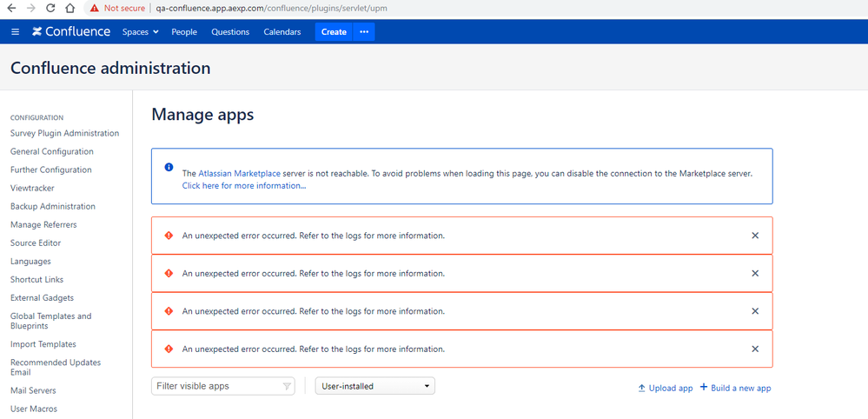
Task: Click the Create button
Action: tap(334, 32)
